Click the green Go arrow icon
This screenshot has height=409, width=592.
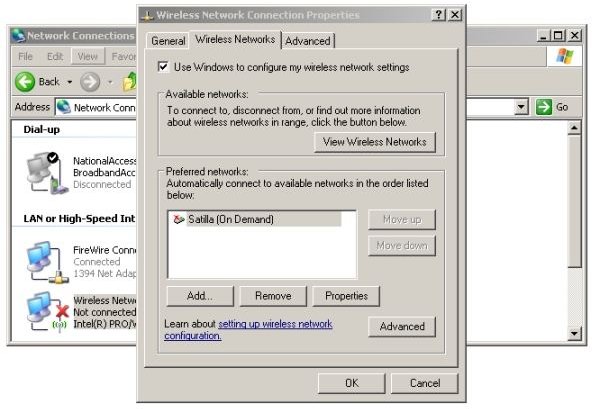(544, 107)
